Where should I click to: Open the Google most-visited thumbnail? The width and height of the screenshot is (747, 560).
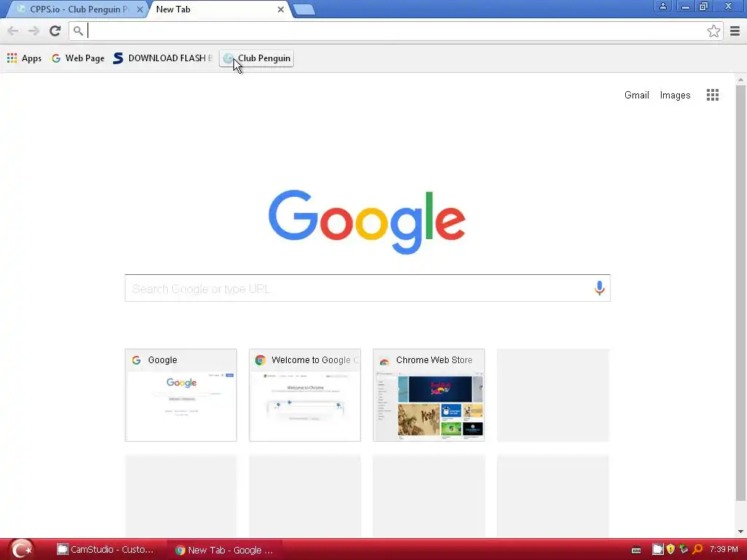click(x=181, y=395)
